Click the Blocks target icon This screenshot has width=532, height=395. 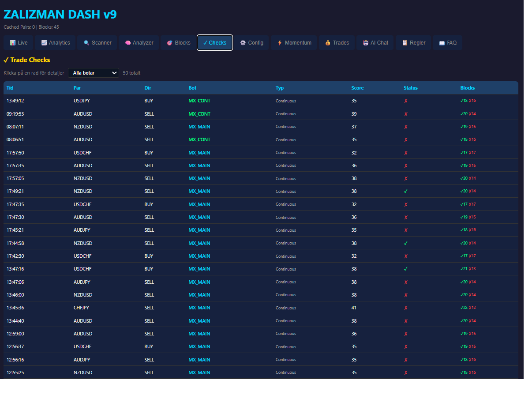click(x=169, y=43)
